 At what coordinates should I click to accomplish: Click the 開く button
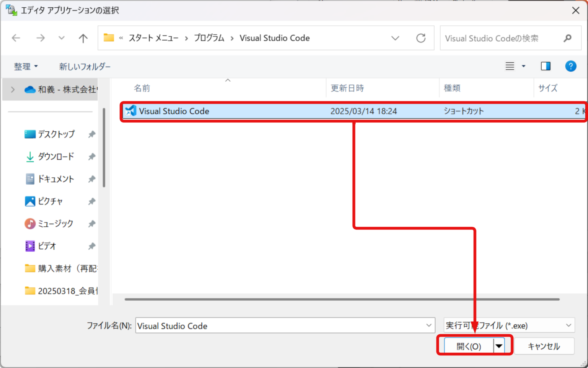tap(469, 345)
